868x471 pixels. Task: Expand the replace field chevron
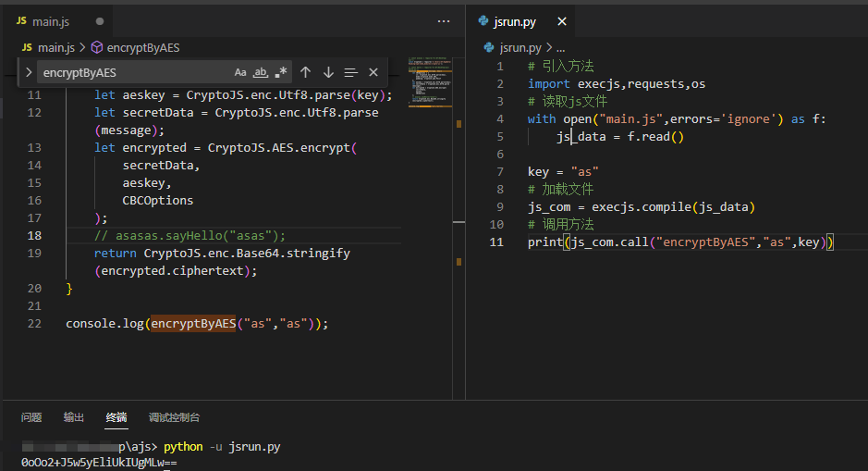(29, 72)
